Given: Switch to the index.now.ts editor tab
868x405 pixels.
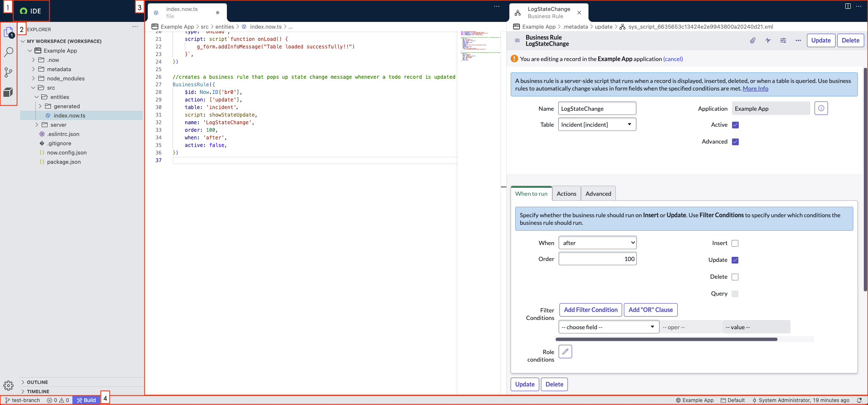Looking at the screenshot, I should click(x=187, y=13).
